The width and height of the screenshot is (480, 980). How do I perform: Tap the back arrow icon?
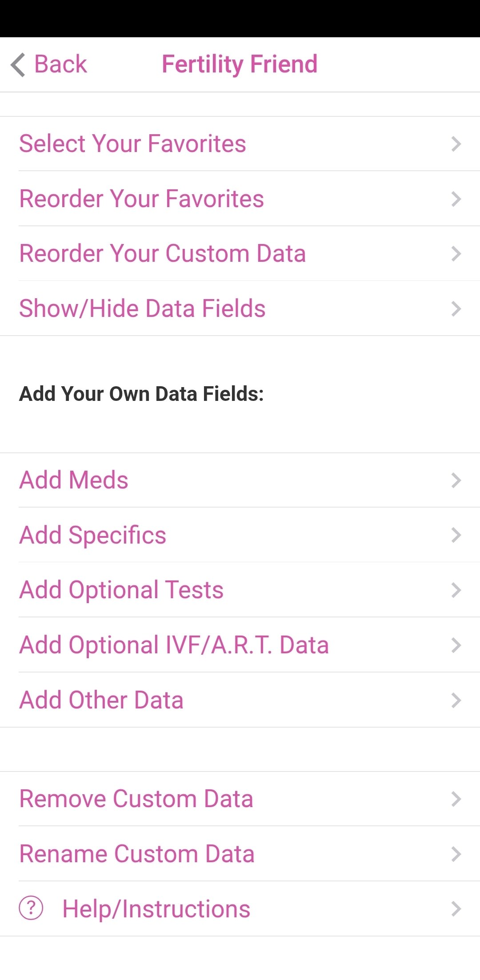coord(18,65)
